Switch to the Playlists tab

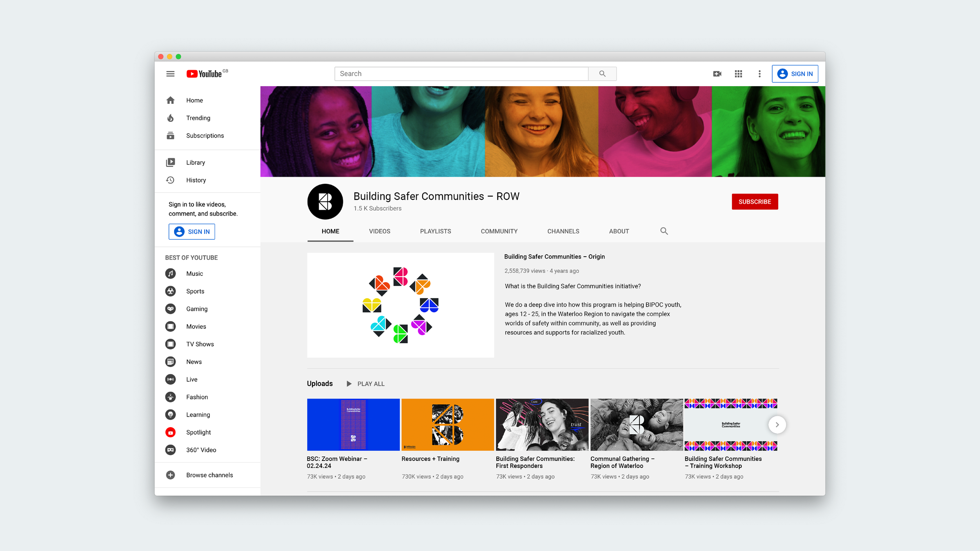coord(435,231)
